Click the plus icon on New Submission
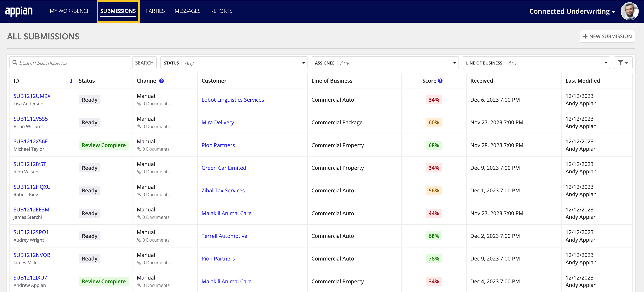 click(x=585, y=36)
